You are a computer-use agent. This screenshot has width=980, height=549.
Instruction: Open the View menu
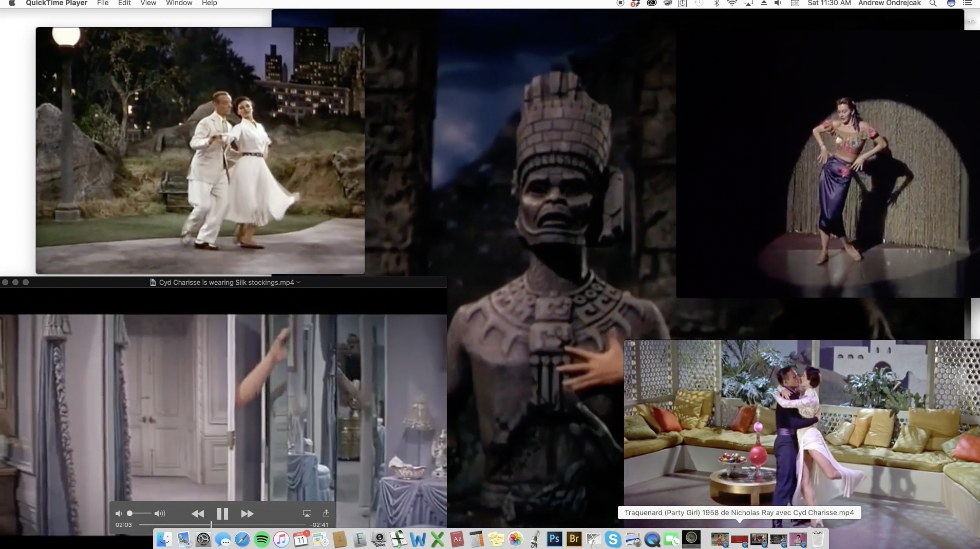pos(148,3)
